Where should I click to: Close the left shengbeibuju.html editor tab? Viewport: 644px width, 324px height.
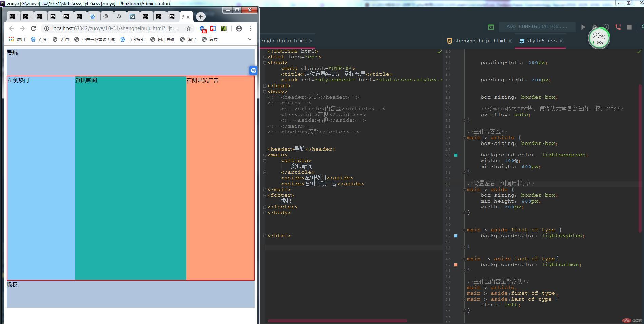[311, 41]
